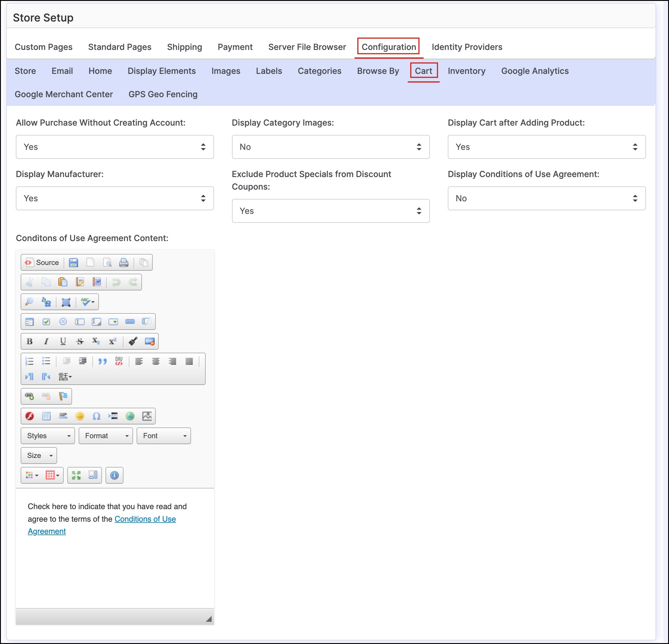Open the Payment tab

tap(235, 47)
